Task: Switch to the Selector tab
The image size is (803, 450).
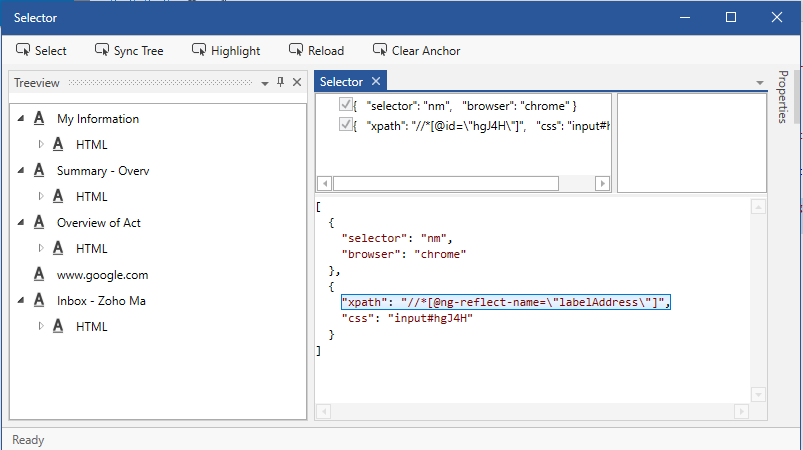Action: coord(341,82)
